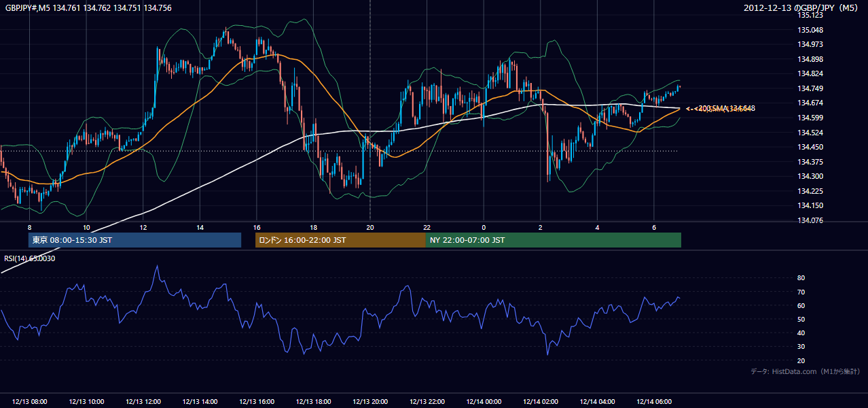
Task: Click the bottom date label 12/13 12:00
Action: click(x=143, y=402)
